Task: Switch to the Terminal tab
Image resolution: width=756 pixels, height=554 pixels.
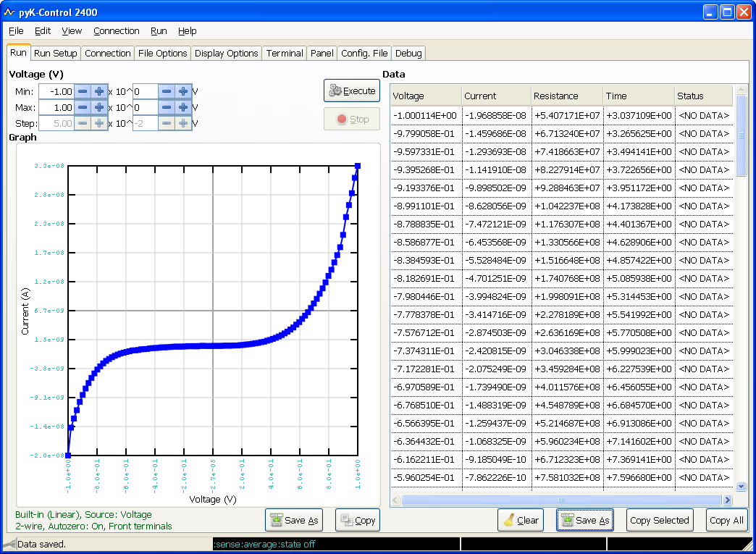Action: (x=285, y=53)
